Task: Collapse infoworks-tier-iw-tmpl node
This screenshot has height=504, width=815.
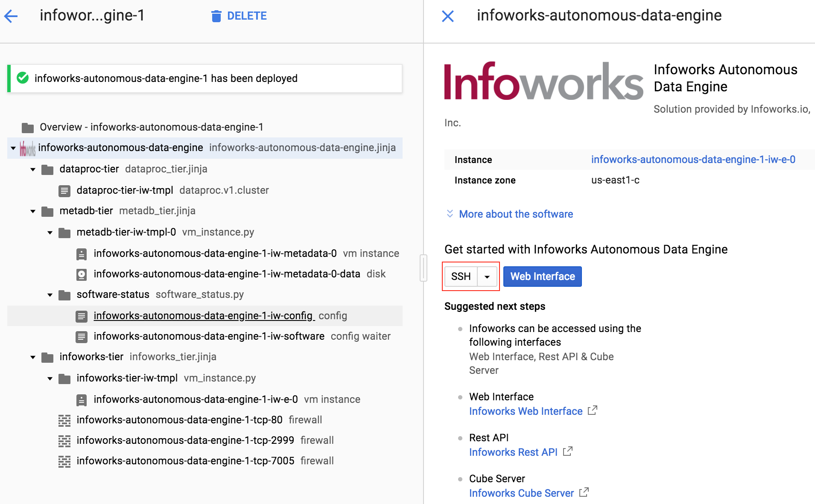Action: [50, 379]
